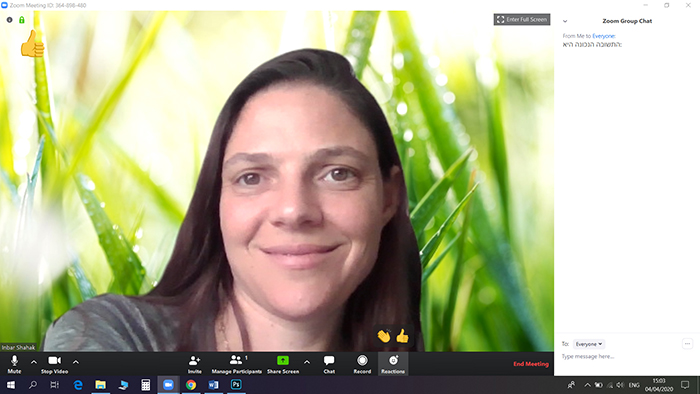Click Enter Full Screen button
Screen dimensions: 700x394
click(x=522, y=20)
